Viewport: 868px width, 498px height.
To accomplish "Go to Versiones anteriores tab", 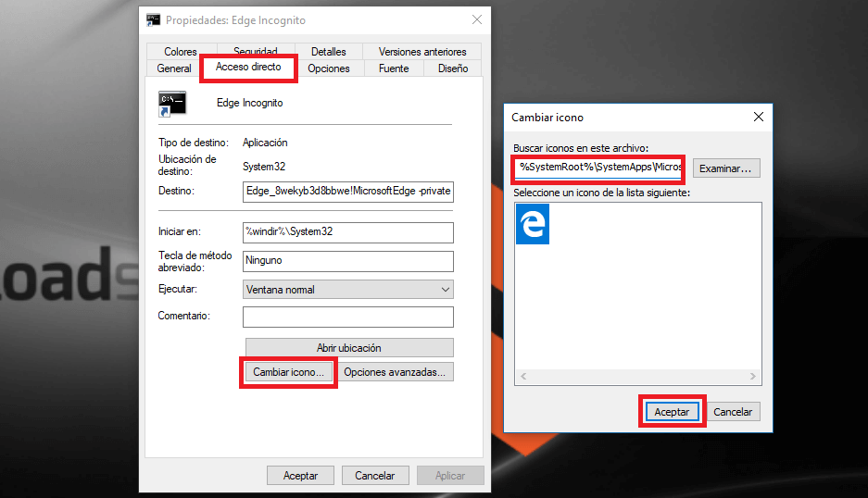I will 422,52.
